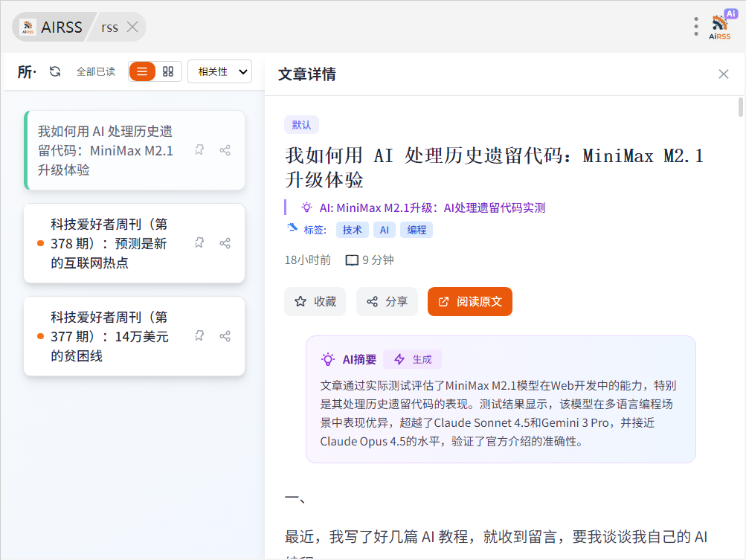Select the 编程 tag
The image size is (746, 560).
417,230
